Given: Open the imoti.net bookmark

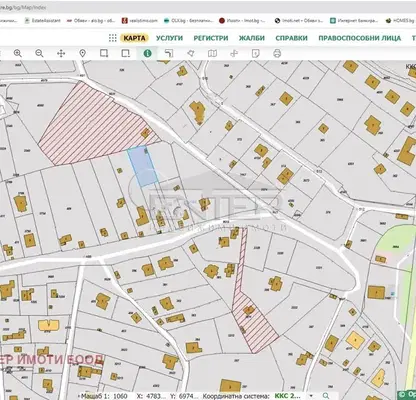Looking at the screenshot, I should (x=299, y=21).
